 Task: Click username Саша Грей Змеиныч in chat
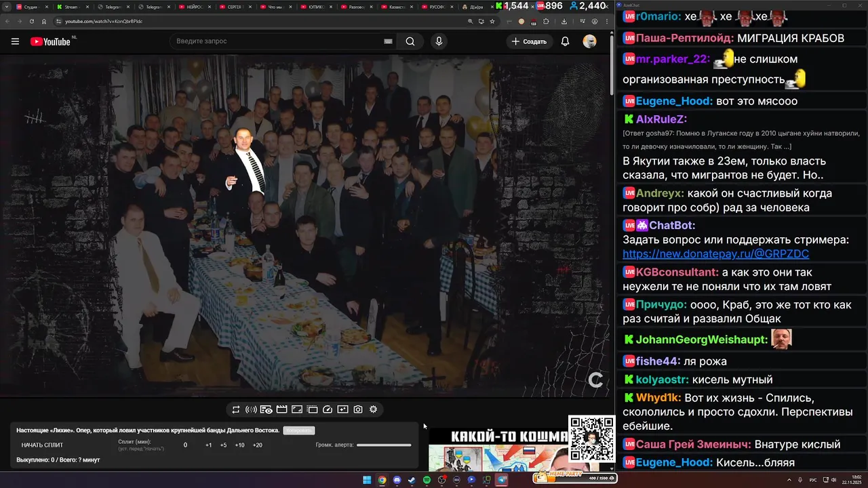[693, 445]
